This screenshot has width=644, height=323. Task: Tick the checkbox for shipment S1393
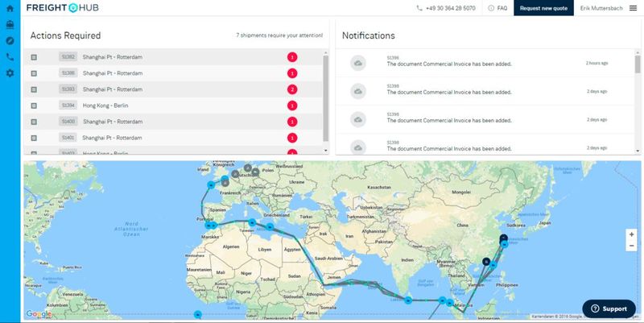34,89
